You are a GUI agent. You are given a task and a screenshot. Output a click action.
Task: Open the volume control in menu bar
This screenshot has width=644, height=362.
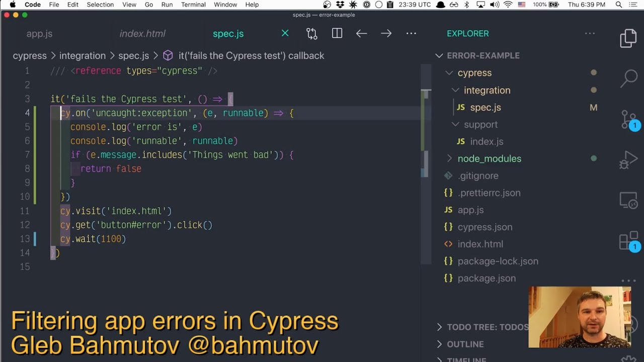click(x=494, y=5)
